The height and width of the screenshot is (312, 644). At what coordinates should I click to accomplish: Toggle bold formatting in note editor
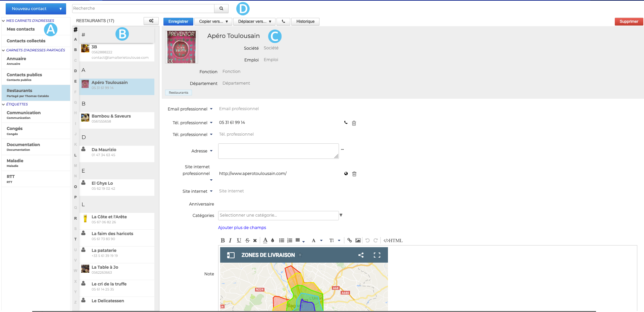(222, 240)
